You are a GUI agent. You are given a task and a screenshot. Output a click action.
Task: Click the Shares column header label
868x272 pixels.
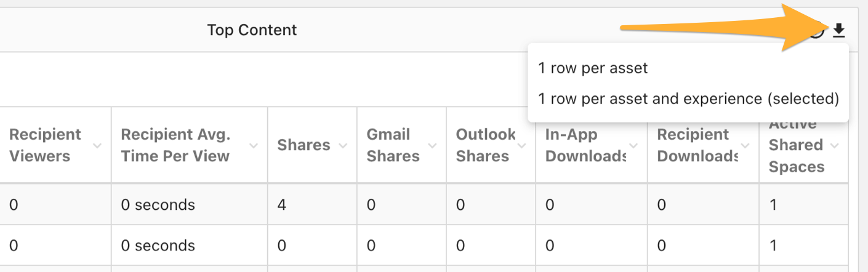(x=303, y=145)
